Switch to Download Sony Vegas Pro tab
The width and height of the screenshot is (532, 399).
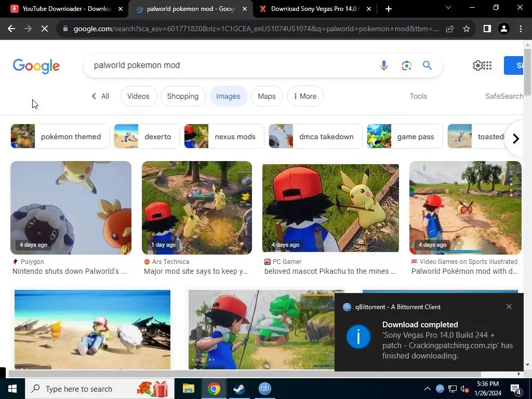click(314, 9)
